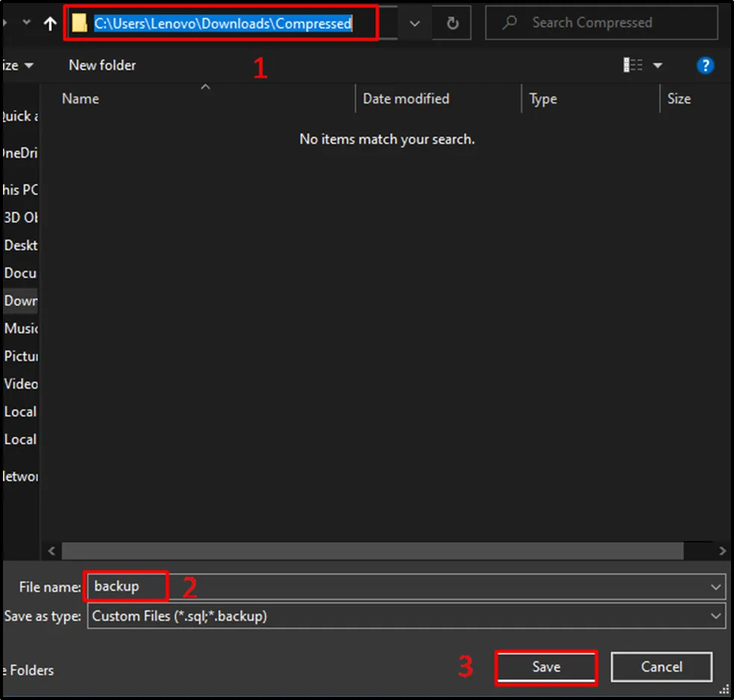Screen dimensions: 734x700
Task: Create a New folder
Action: pos(102,66)
